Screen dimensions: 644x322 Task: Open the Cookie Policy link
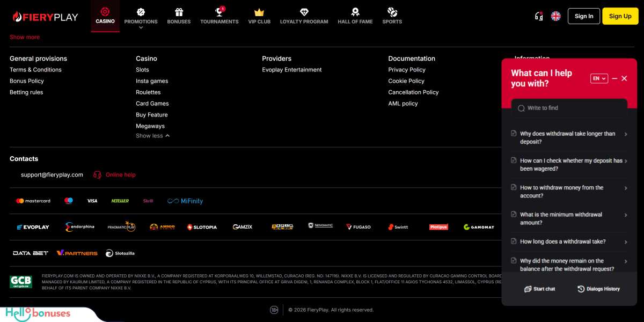pos(406,81)
